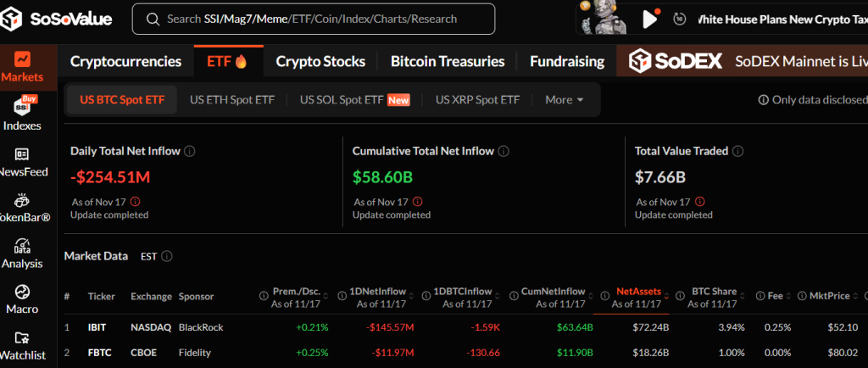Open Macro in the sidebar
The image size is (868, 368).
[x=22, y=300]
